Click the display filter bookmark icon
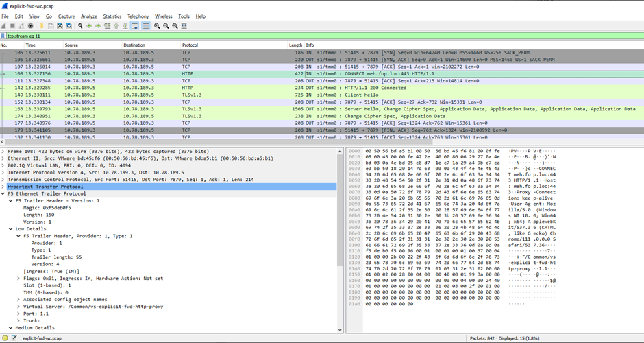This screenshot has height=343, width=644. [x=4, y=36]
